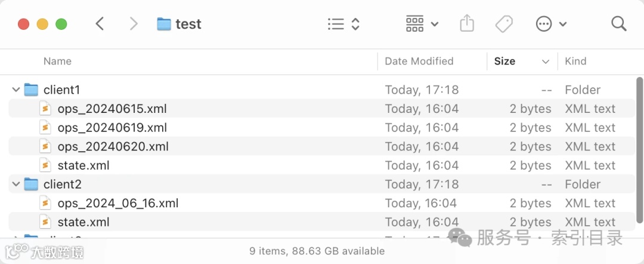This screenshot has width=644, height=264.
Task: Select ops_2024_06_16.xml in client2
Action: [x=117, y=203]
